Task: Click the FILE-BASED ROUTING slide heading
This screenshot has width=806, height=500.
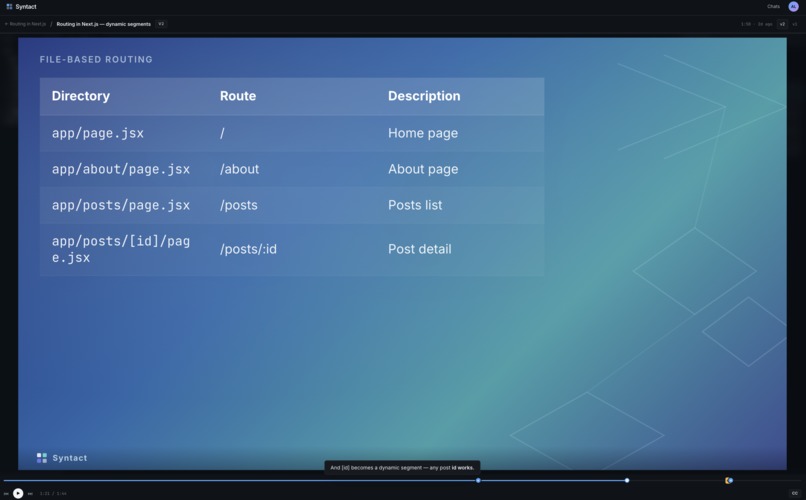Action: [96, 60]
